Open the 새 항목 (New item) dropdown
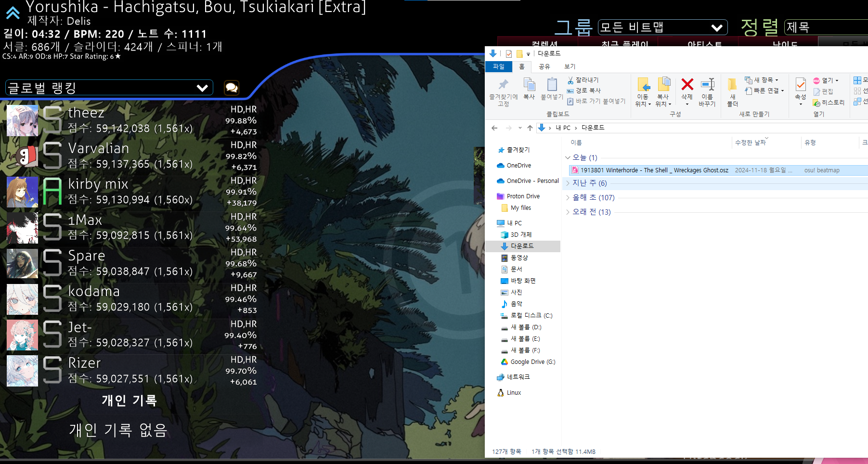Screen dimensions: 868x464 point(762,80)
